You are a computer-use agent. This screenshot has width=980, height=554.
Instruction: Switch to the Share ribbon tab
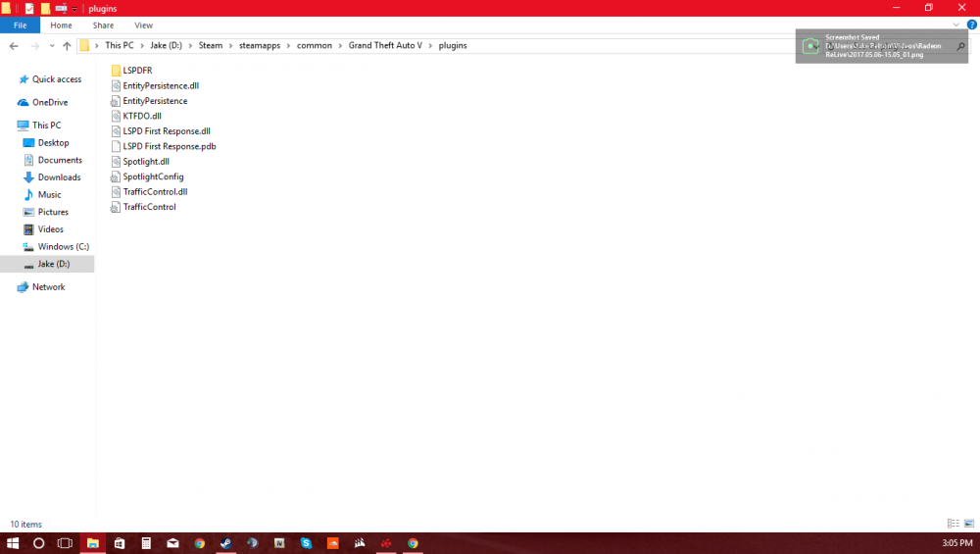point(103,25)
